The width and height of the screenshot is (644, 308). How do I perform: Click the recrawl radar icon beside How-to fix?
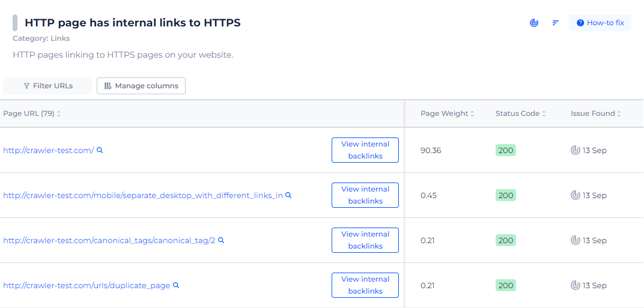(x=534, y=23)
